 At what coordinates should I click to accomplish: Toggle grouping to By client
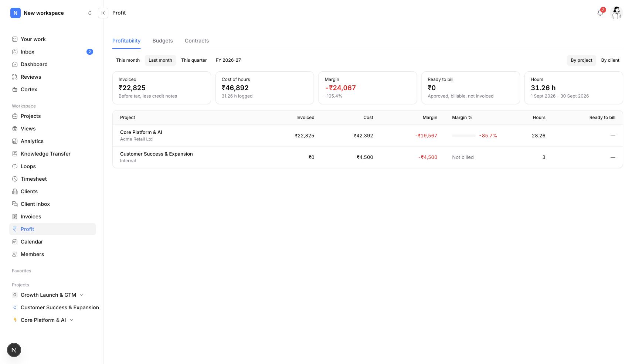[610, 60]
